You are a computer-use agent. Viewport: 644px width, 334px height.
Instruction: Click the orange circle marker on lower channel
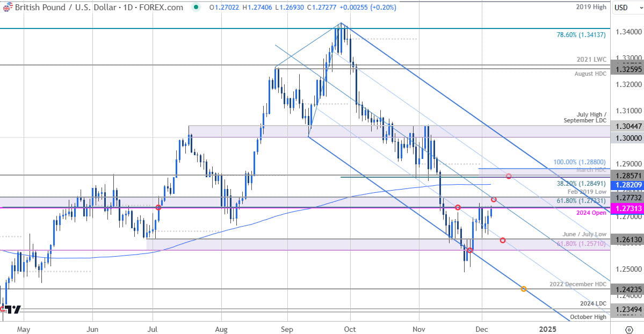point(524,289)
